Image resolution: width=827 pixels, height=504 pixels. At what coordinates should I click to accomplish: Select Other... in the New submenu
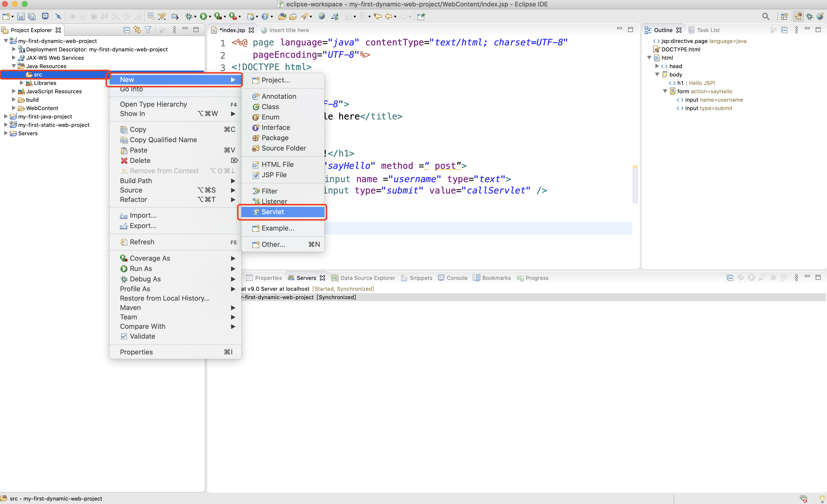(283, 245)
